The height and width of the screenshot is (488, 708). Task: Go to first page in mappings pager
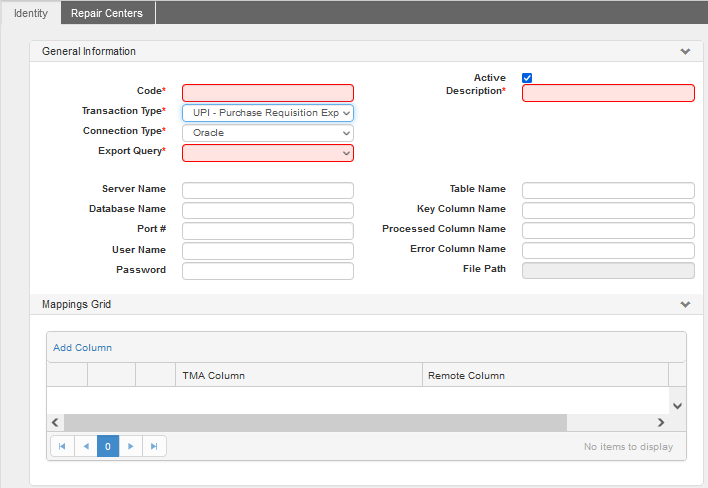pos(62,446)
